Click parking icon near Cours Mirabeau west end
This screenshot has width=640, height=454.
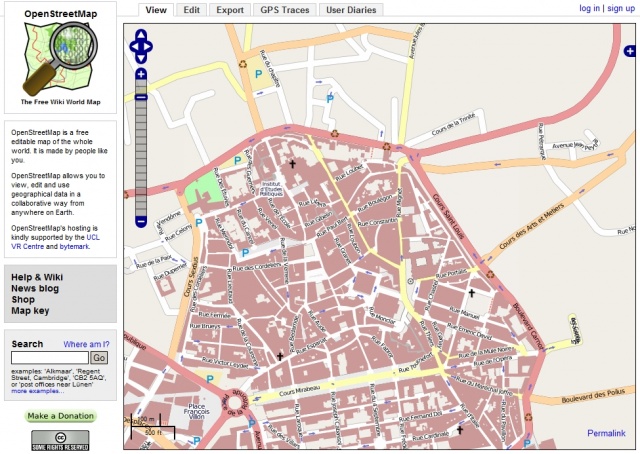pos(210,379)
